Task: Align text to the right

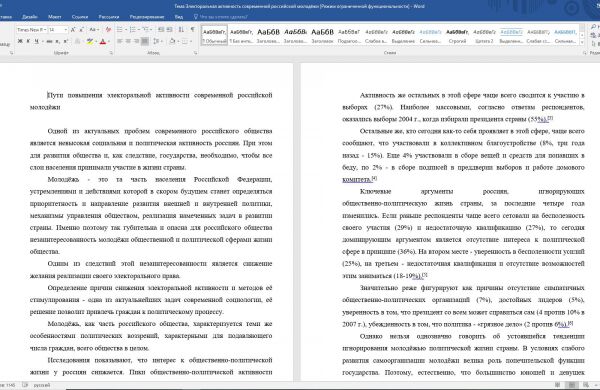Action: (x=136, y=41)
